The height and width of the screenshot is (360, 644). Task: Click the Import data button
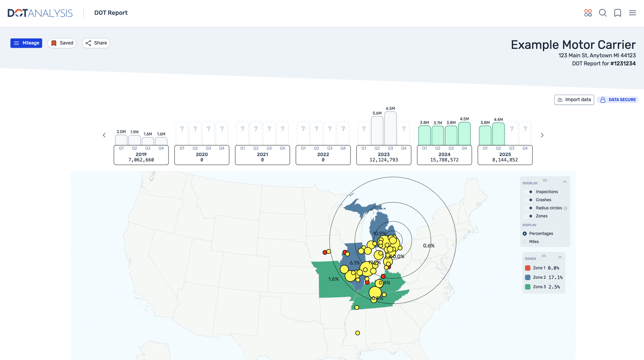click(574, 100)
